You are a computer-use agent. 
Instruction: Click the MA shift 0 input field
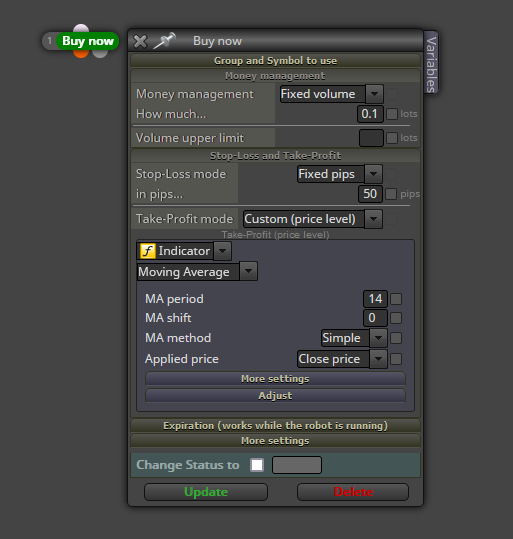(x=375, y=318)
